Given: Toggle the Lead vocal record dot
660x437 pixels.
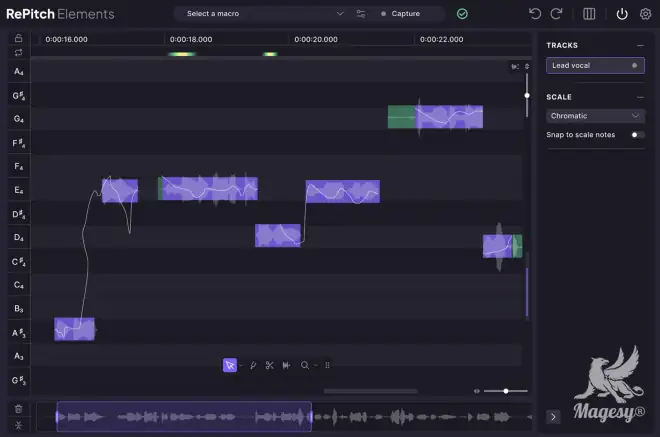Looking at the screenshot, I should [634, 66].
